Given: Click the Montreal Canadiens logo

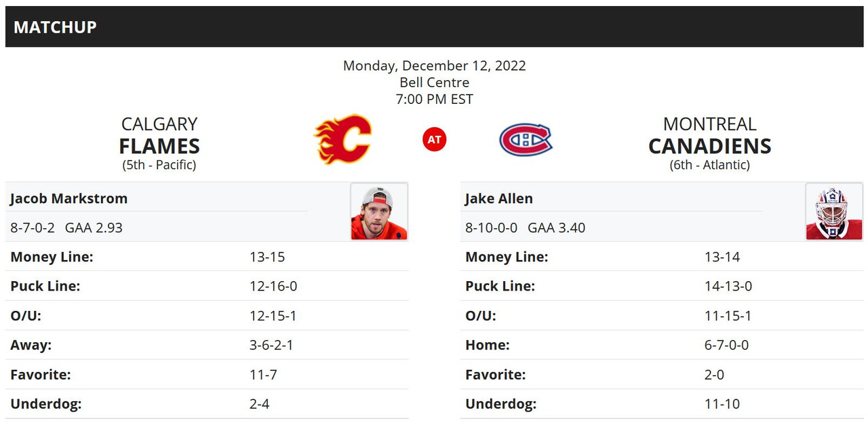Looking at the screenshot, I should [526, 140].
